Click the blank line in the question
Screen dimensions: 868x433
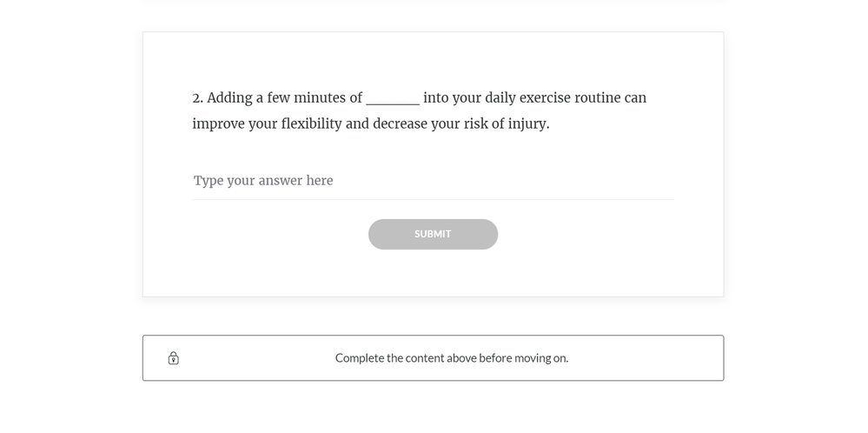coord(393,99)
